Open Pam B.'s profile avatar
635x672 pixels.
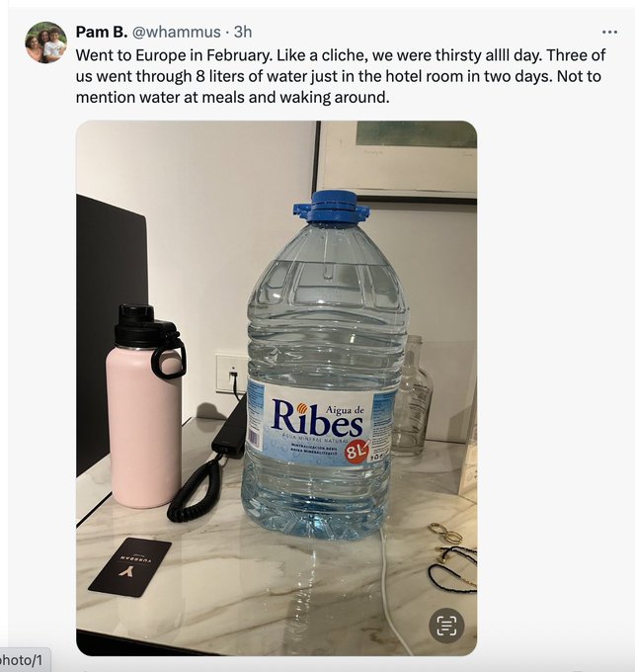coord(45,42)
